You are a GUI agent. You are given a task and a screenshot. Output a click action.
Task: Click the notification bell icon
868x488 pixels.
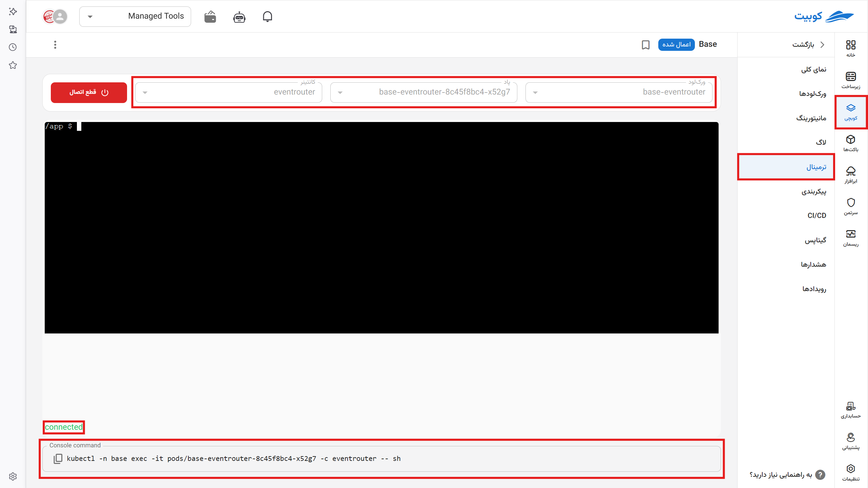pyautogui.click(x=267, y=16)
